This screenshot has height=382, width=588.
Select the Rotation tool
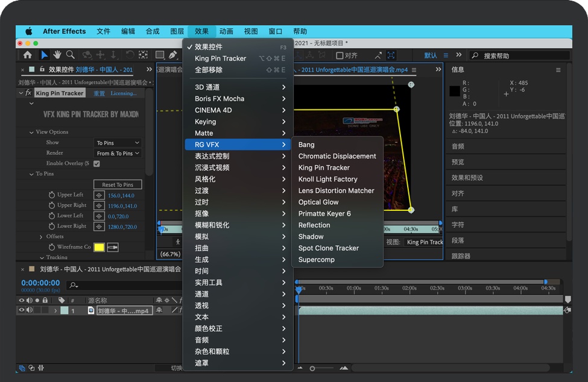tap(130, 55)
